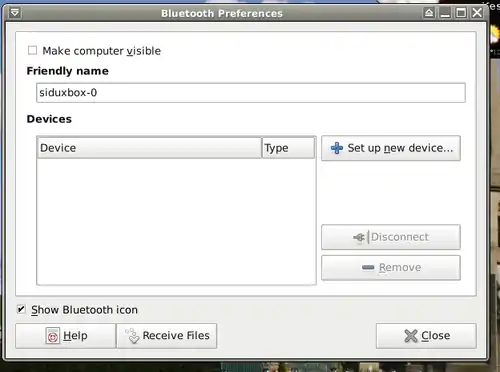
Task: Click the shade window icon in title bar
Action: [x=429, y=13]
